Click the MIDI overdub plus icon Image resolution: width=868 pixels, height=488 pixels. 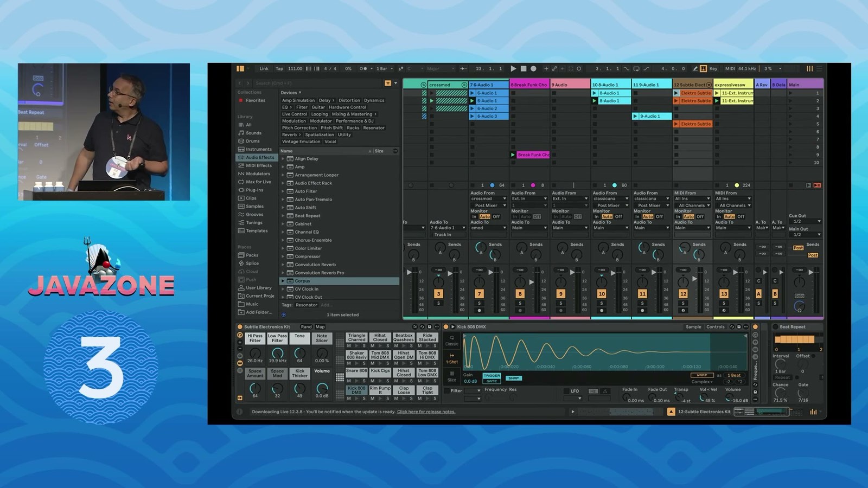pos(546,69)
